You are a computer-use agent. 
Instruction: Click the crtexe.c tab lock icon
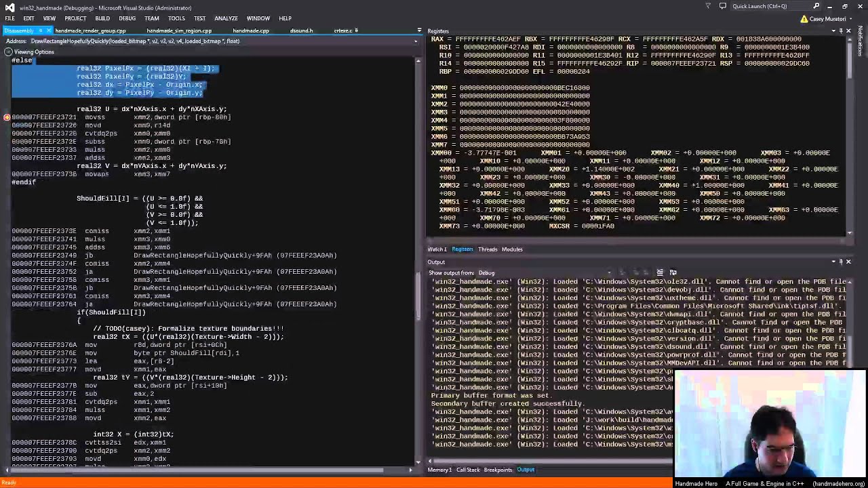(x=357, y=30)
